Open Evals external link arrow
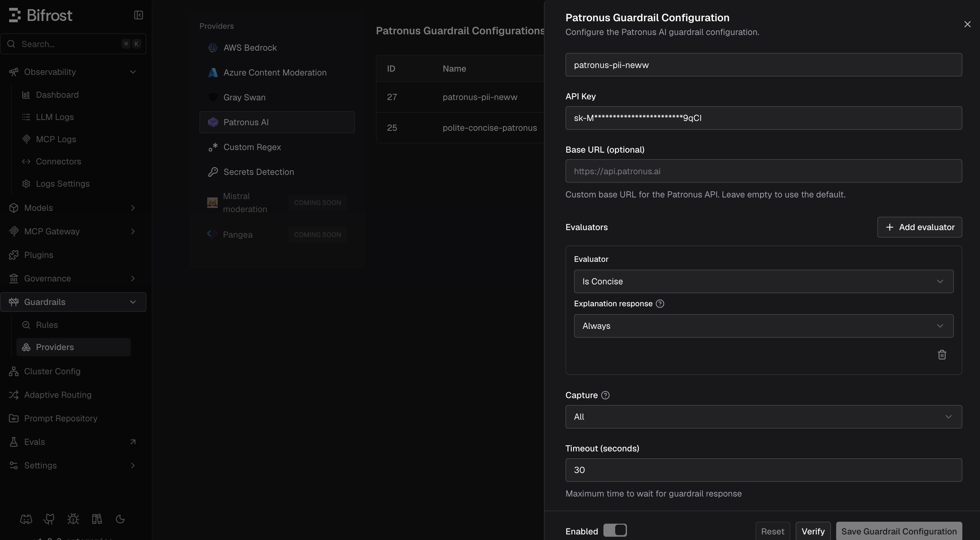 pos(133,442)
